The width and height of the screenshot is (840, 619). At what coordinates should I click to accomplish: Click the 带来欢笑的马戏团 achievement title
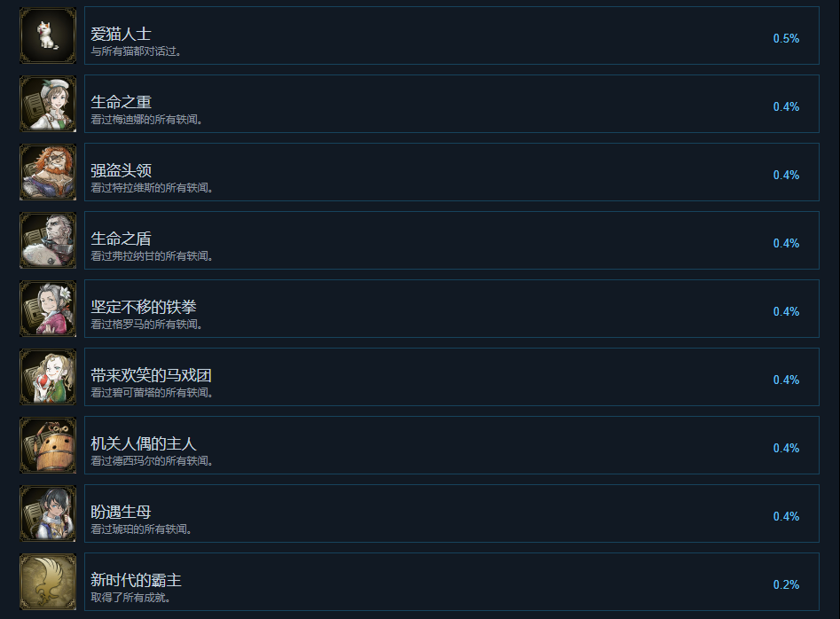(151, 375)
